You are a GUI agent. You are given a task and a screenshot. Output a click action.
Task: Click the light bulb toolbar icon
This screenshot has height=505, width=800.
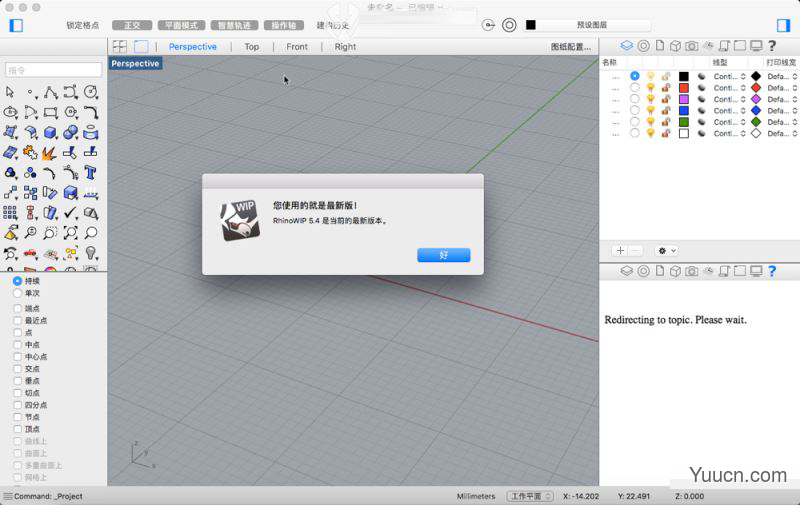click(x=91, y=253)
